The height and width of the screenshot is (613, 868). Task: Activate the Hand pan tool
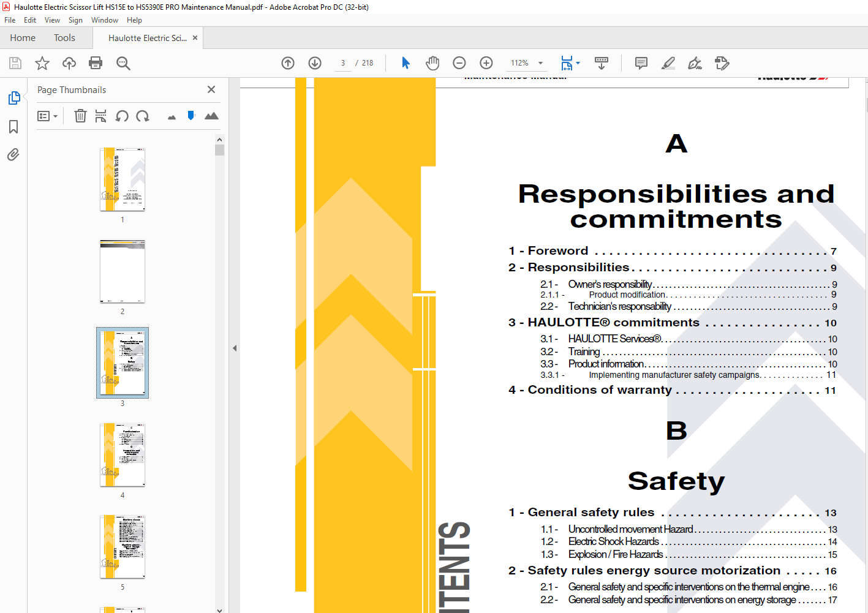(x=432, y=63)
